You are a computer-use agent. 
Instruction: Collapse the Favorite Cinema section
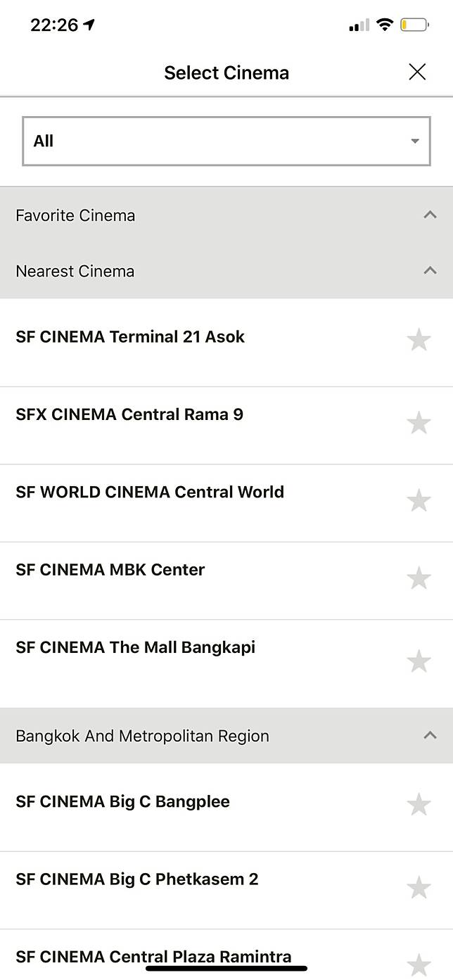(430, 215)
